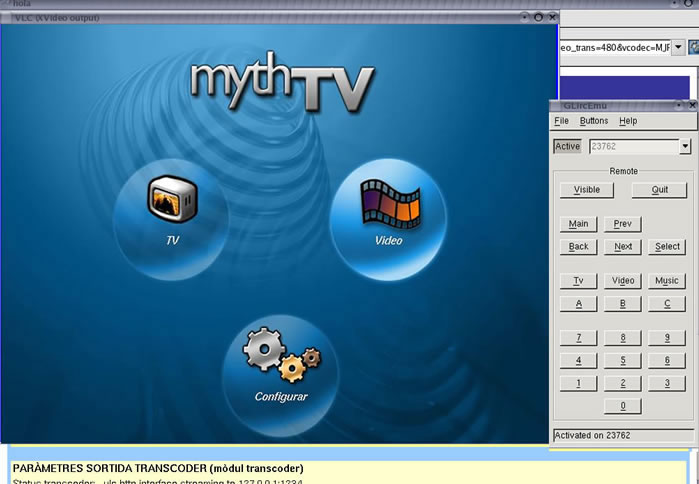The height and width of the screenshot is (484, 699).
Task: Click number 0 on the remote keypad
Action: tap(622, 406)
